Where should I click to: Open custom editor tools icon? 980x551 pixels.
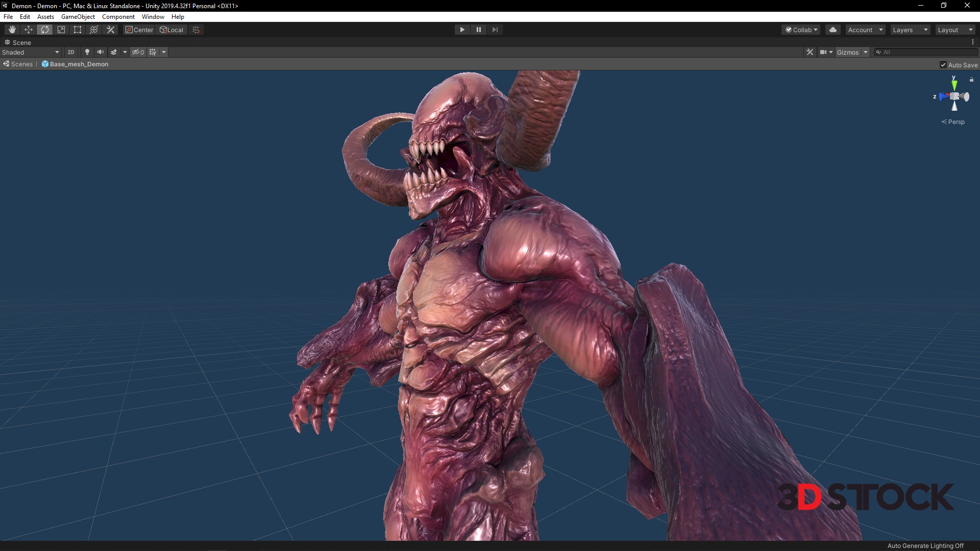pyautogui.click(x=110, y=30)
